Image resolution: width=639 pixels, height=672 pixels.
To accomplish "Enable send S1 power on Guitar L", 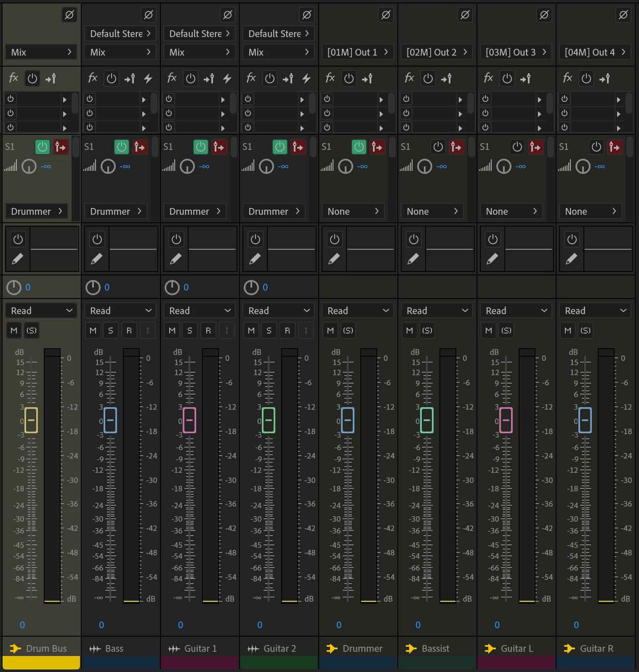I will pos(517,147).
